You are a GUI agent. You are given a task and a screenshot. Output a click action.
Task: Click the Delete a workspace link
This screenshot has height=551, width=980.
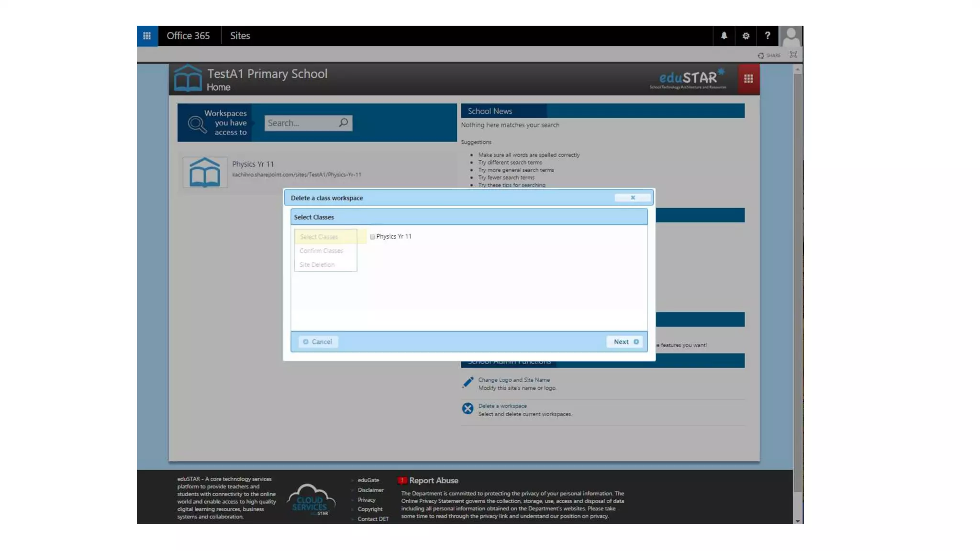(502, 406)
